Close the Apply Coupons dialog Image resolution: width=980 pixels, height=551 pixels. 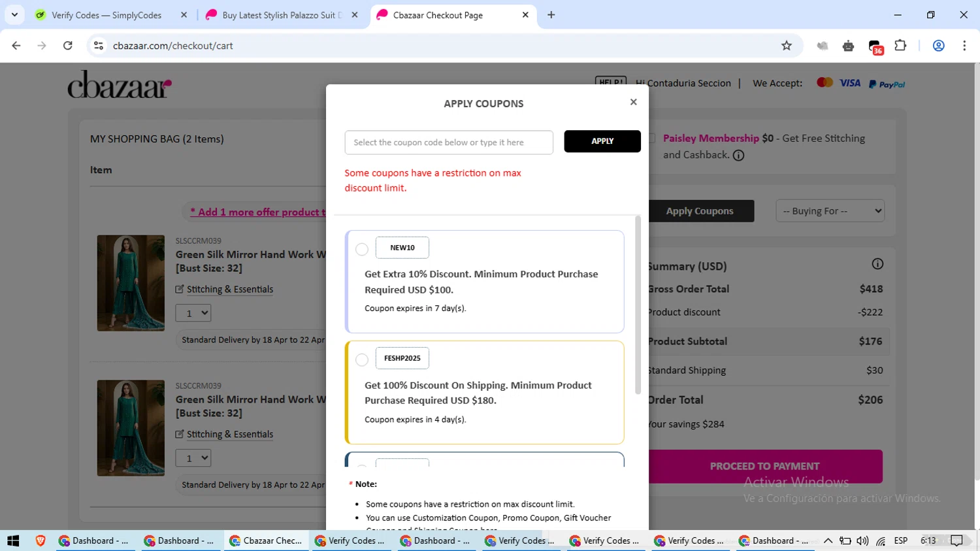[633, 102]
